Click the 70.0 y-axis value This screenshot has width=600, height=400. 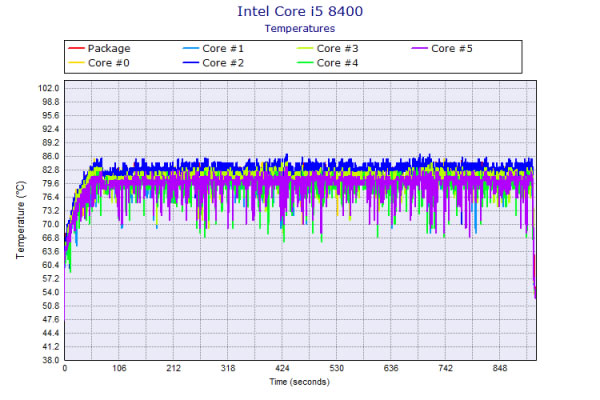pyautogui.click(x=51, y=224)
